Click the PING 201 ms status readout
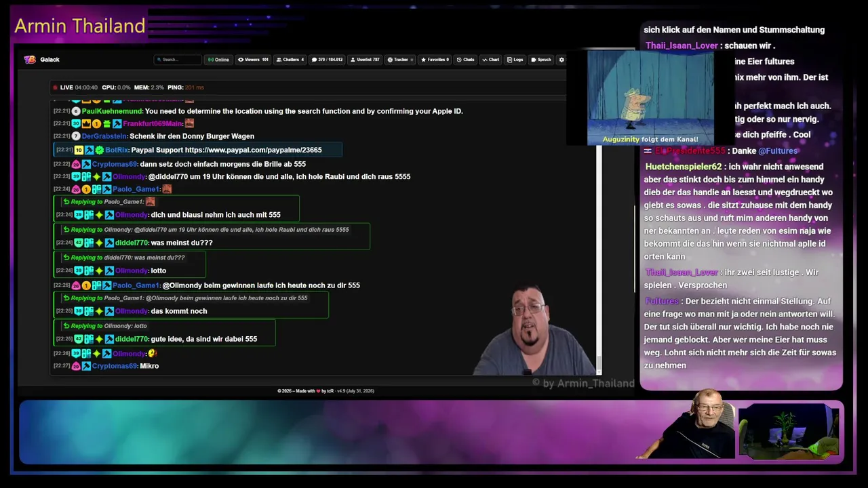Screen dimensions: 868x488 (185, 87)
